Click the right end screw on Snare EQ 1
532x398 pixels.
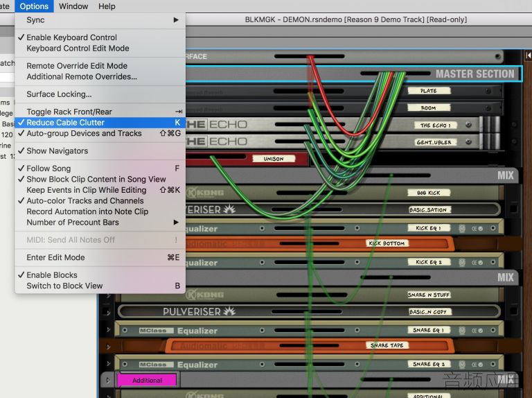(493, 330)
